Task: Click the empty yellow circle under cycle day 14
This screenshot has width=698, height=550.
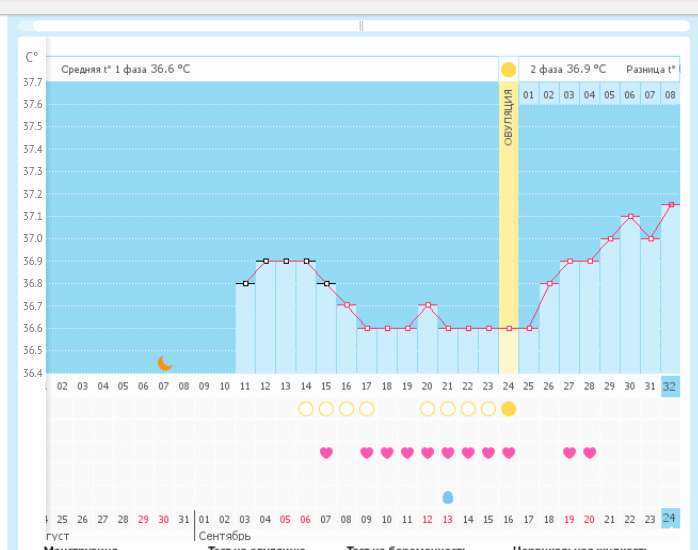Action: pyautogui.click(x=306, y=408)
